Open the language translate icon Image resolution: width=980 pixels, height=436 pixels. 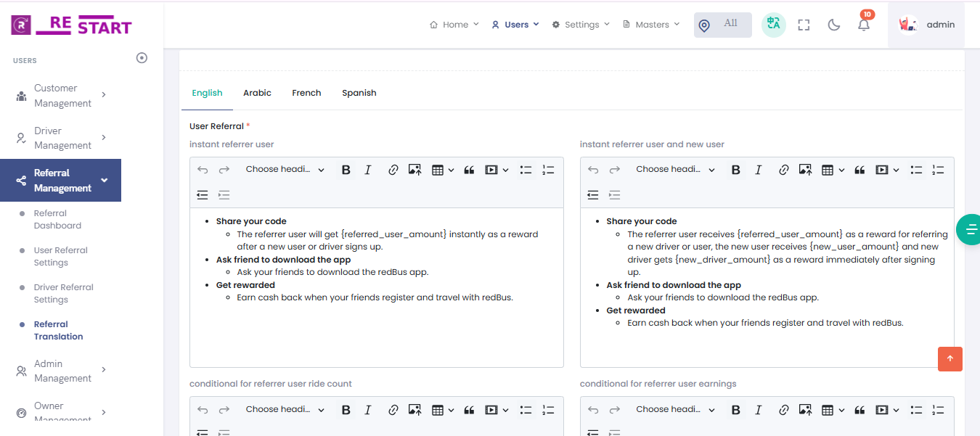point(773,25)
